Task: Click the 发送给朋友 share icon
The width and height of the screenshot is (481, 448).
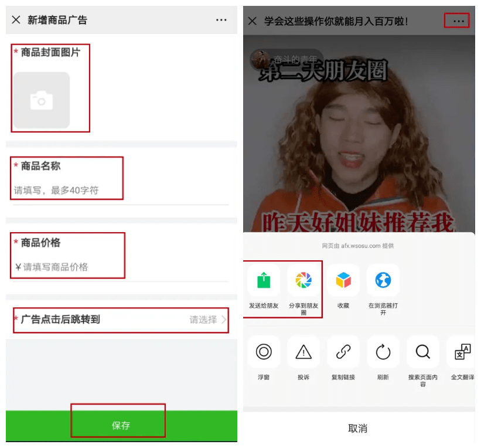Action: (x=264, y=280)
